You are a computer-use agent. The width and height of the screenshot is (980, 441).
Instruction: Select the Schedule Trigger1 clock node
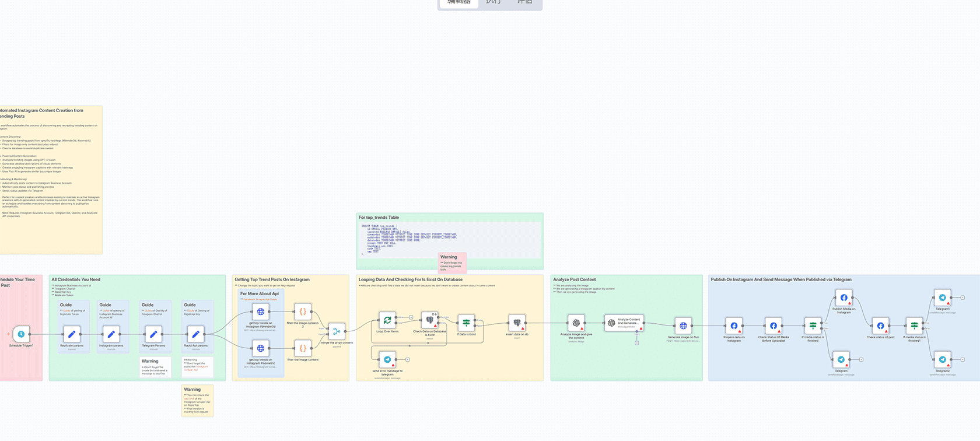tap(21, 334)
